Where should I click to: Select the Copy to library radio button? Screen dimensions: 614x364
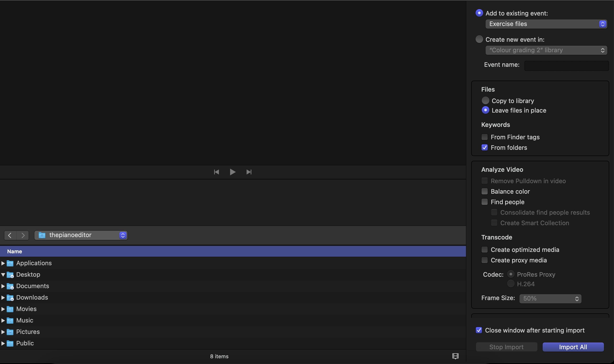(x=485, y=101)
